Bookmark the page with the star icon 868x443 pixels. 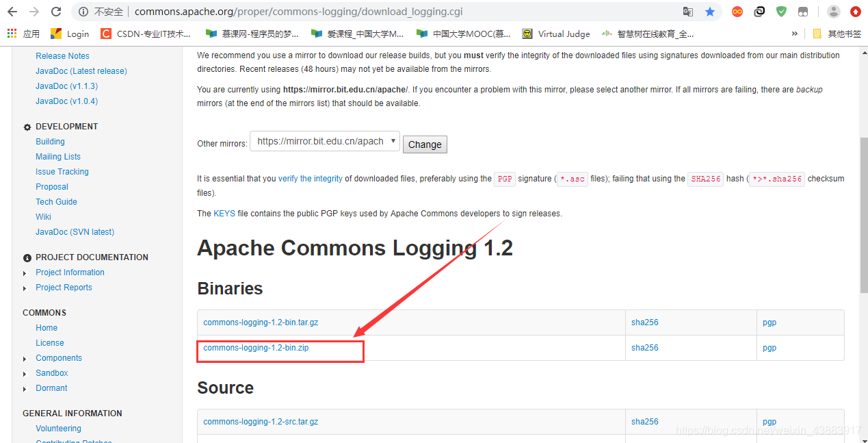tap(710, 12)
